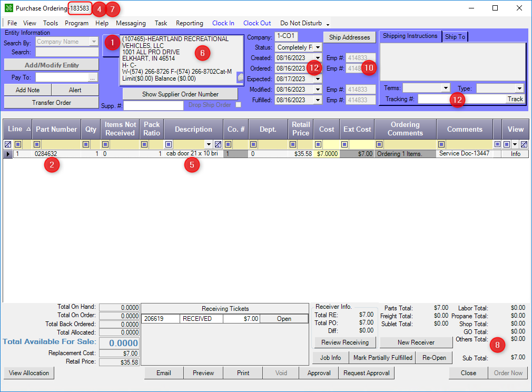Screen dimensions: 532x392
Task: Open the Program menu
Action: pyautogui.click(x=77, y=23)
